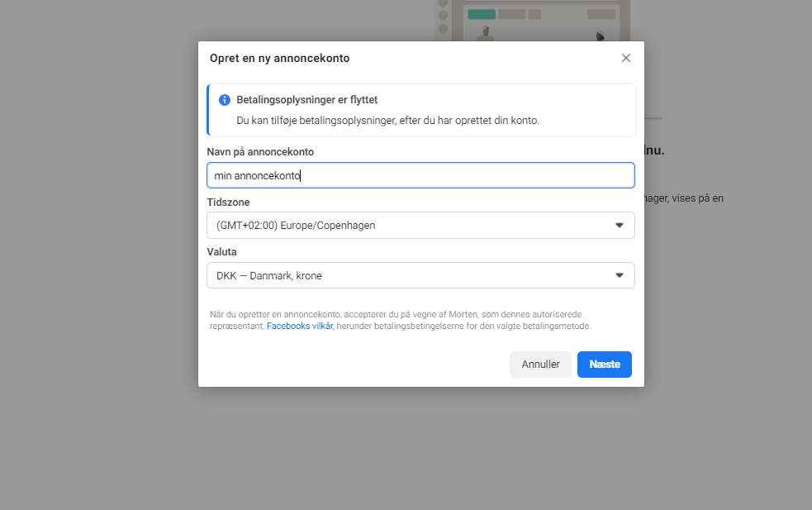812x510 pixels.
Task: Click the Navn på annoncekonto label
Action: 260,152
